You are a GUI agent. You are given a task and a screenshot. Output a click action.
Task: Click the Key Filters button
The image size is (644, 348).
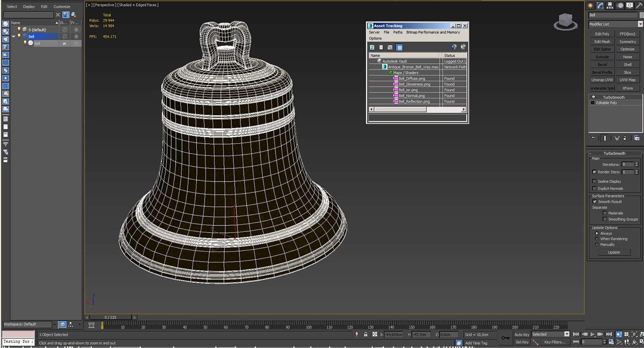tap(555, 342)
